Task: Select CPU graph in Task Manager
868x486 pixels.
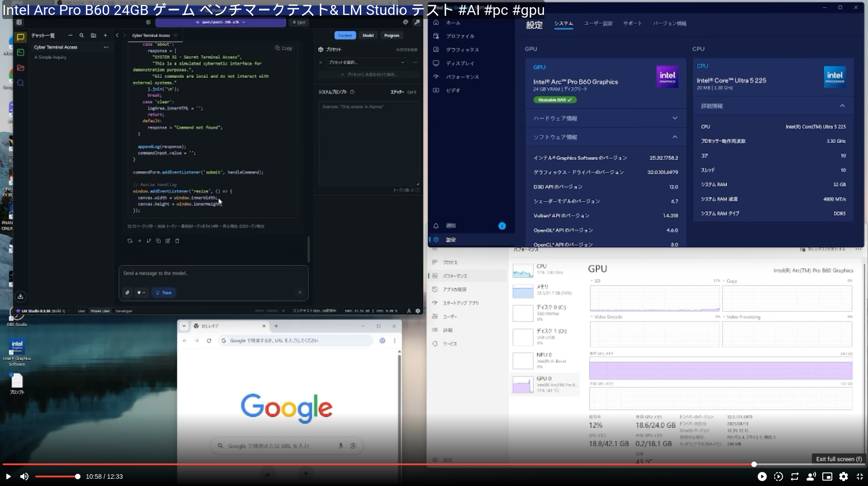Action: [545, 270]
